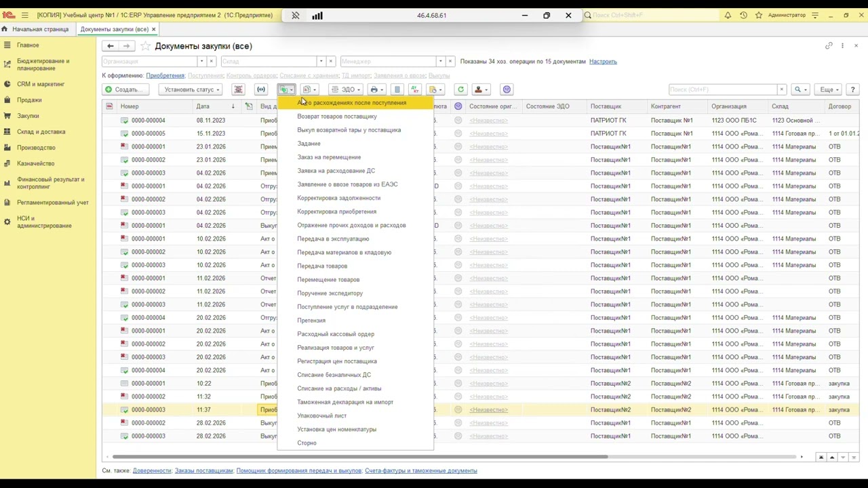Expand the Еще dropdown menu
The image size is (868, 488).
tap(829, 89)
